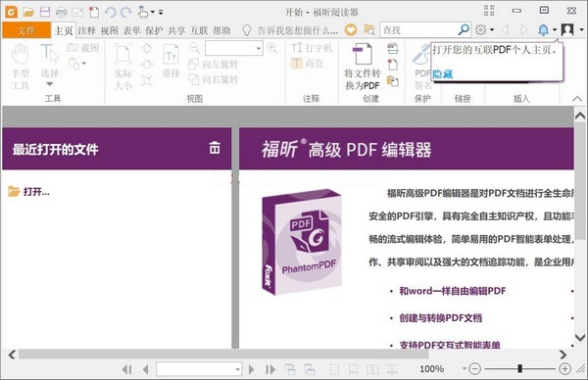Click 'Tell me what you want' box
588x380 pixels.
290,30
